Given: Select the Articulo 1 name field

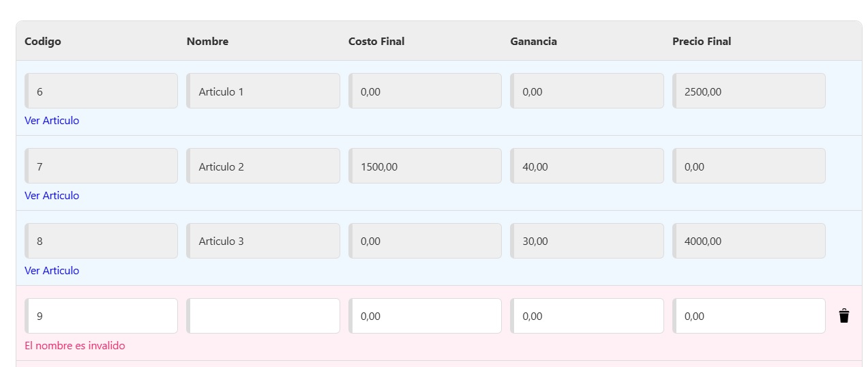Looking at the screenshot, I should point(263,91).
